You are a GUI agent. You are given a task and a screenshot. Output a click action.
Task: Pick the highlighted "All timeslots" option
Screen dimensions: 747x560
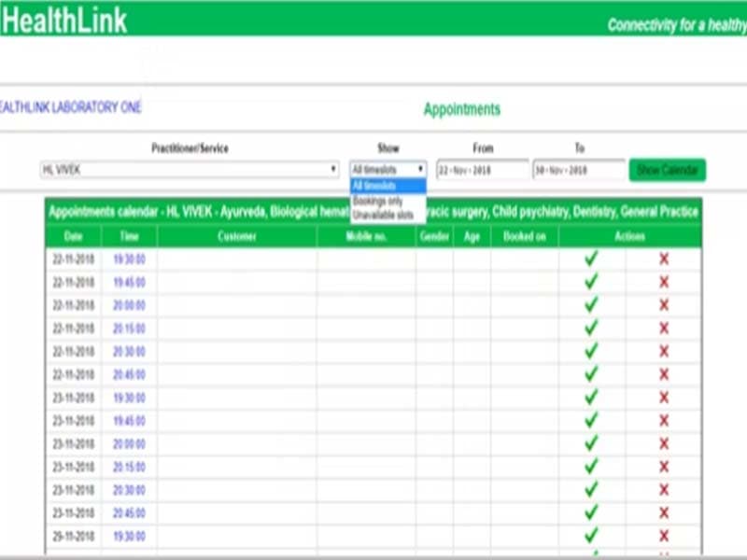point(375,186)
